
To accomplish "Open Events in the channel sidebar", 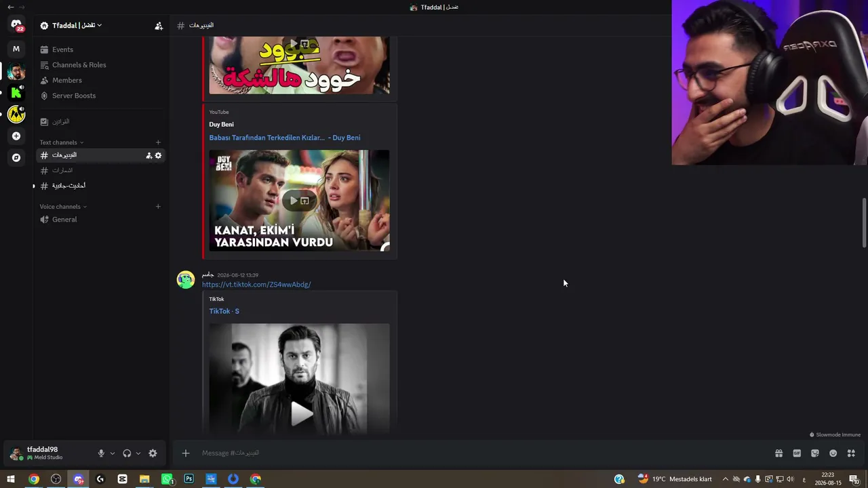I will [101, 49].
